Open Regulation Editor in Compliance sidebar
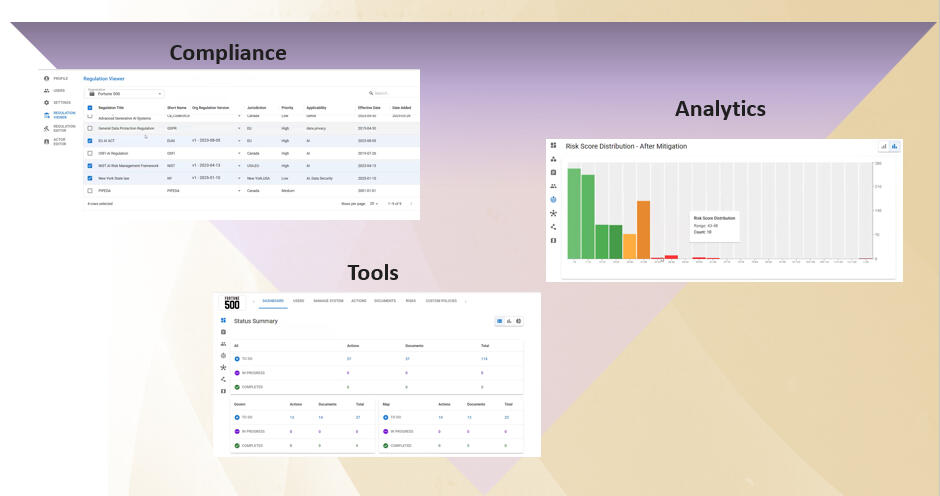Viewport: 940px width, 496px height. [x=59, y=128]
